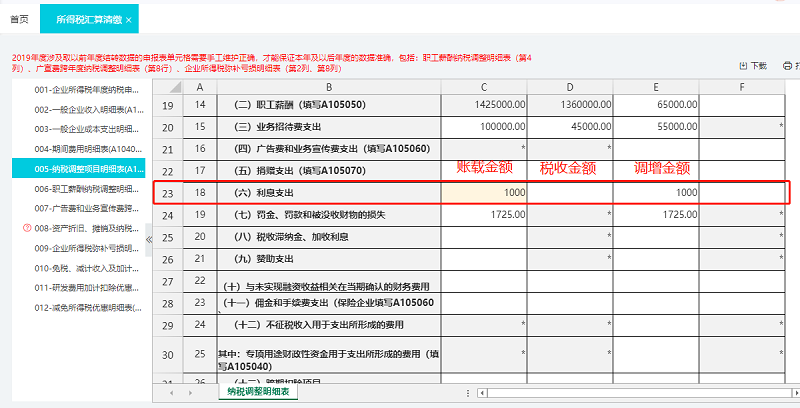
Task: Click the horizontal scrollbar track
Action: (x=638, y=393)
